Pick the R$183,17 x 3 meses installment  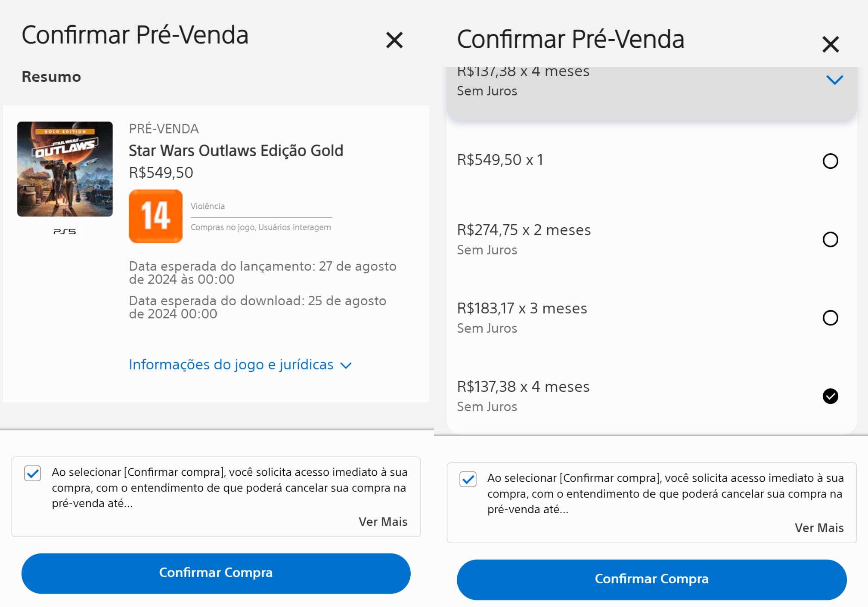pos(830,318)
